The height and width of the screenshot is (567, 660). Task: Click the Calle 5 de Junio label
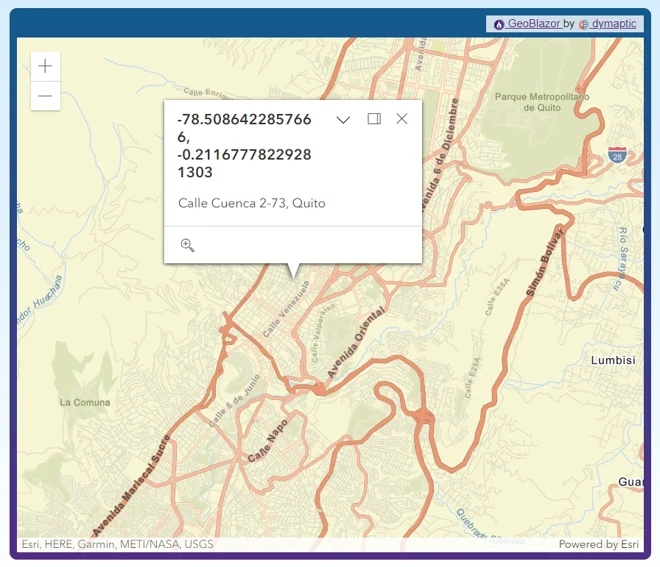(x=234, y=400)
